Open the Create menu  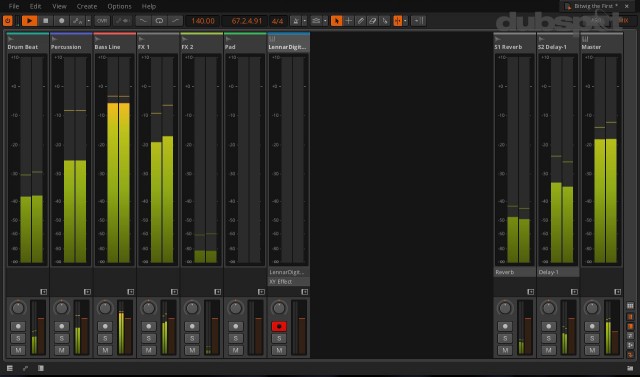click(x=87, y=6)
